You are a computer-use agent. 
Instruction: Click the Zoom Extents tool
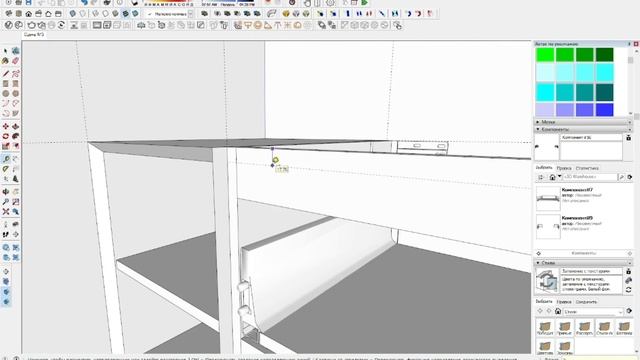(x=6, y=211)
